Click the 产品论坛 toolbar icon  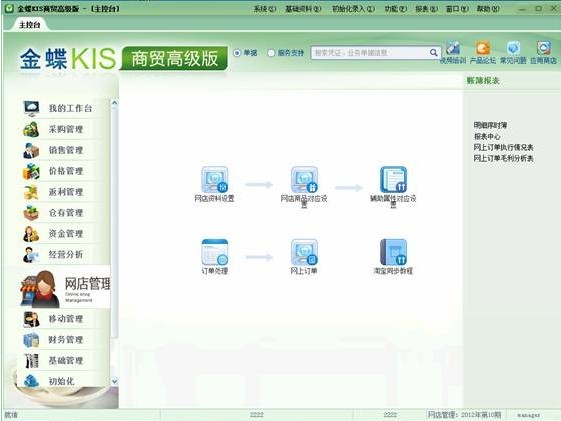(x=483, y=52)
